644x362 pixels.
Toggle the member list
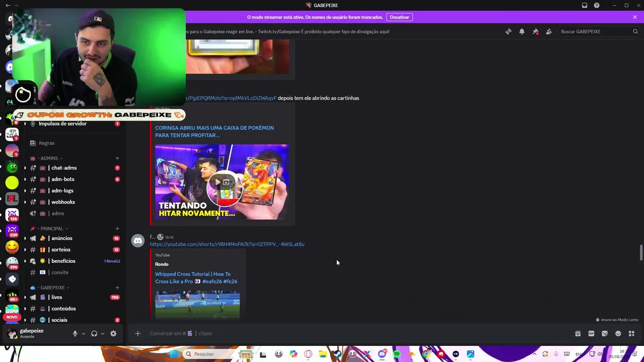click(549, 32)
